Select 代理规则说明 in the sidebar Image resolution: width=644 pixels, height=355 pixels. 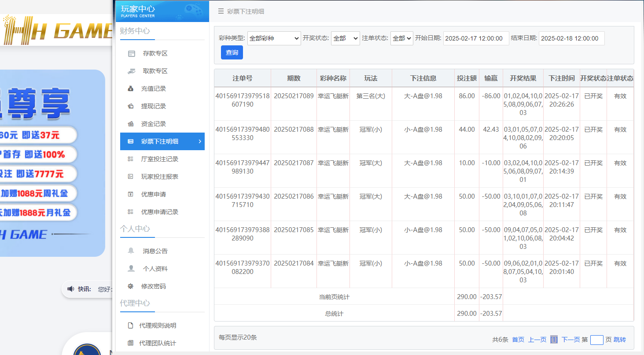point(158,325)
